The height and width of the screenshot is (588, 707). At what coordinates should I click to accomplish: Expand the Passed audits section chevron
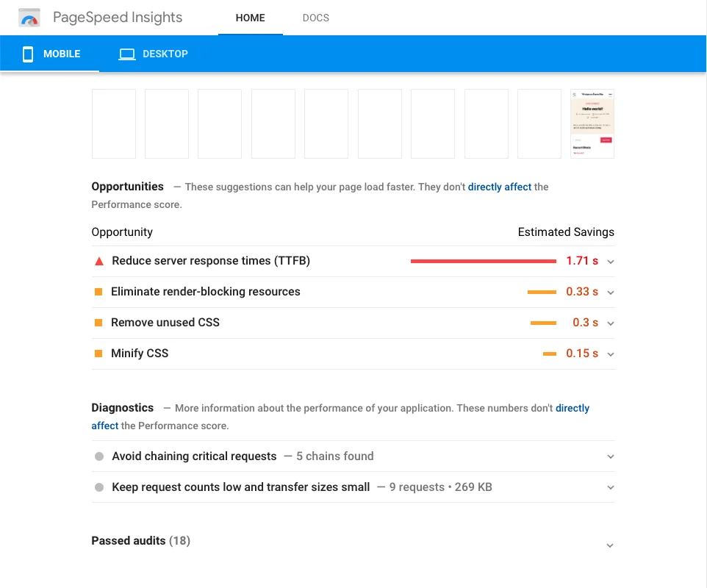(609, 545)
